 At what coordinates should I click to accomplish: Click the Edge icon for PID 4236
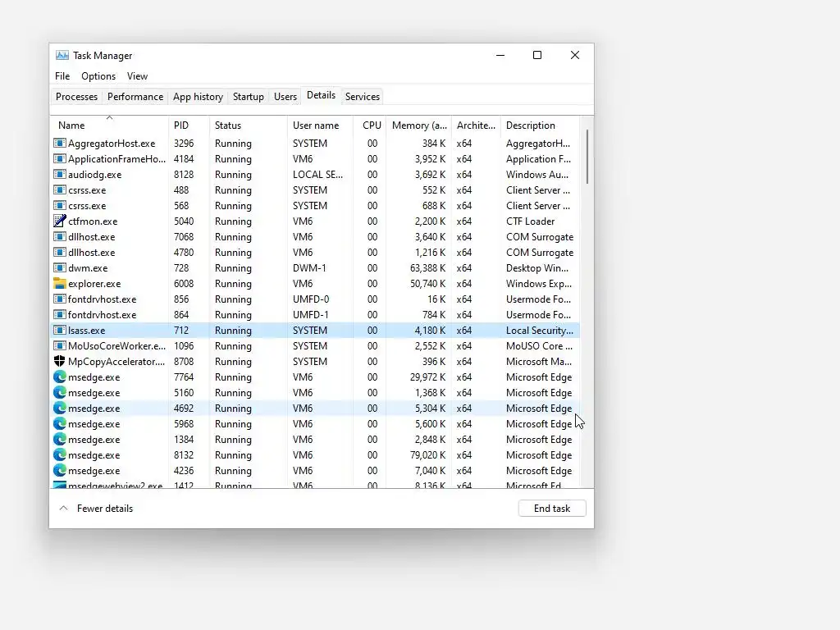pos(59,470)
